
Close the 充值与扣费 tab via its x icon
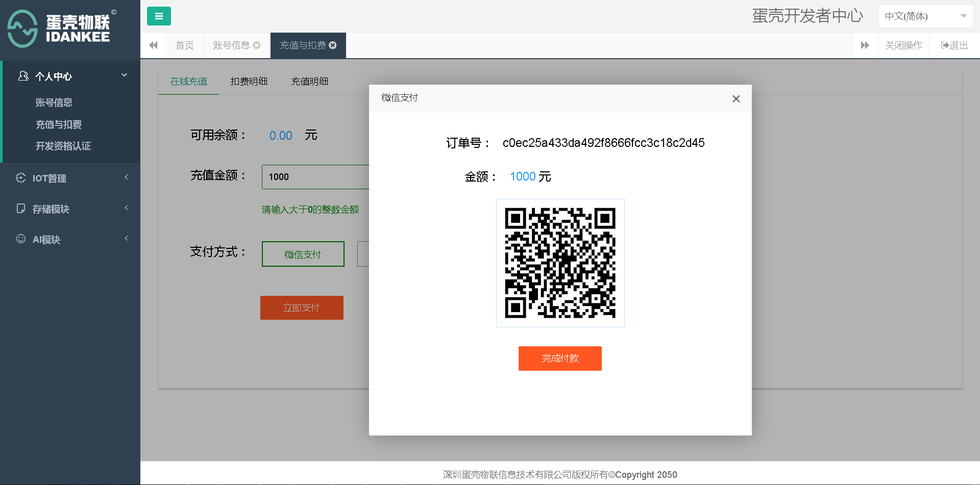(x=333, y=45)
